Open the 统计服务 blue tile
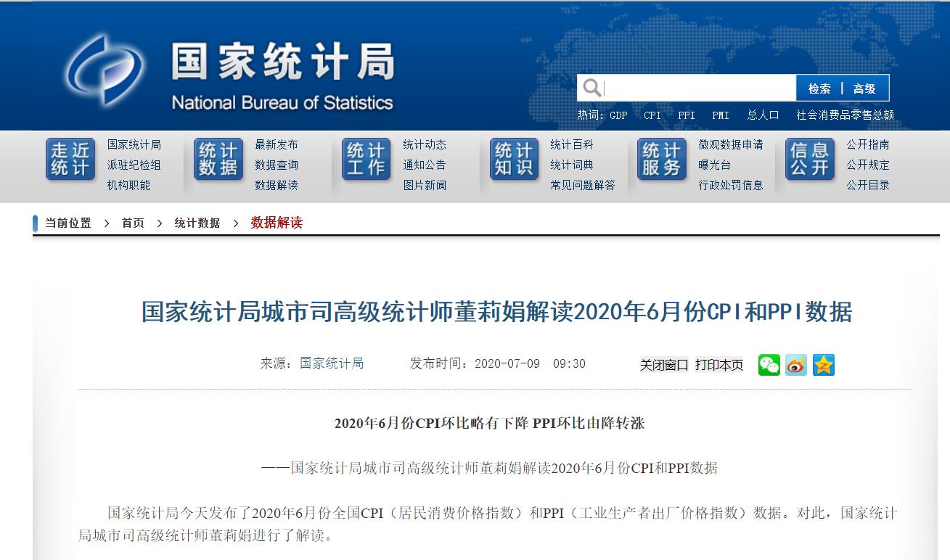 point(662,160)
